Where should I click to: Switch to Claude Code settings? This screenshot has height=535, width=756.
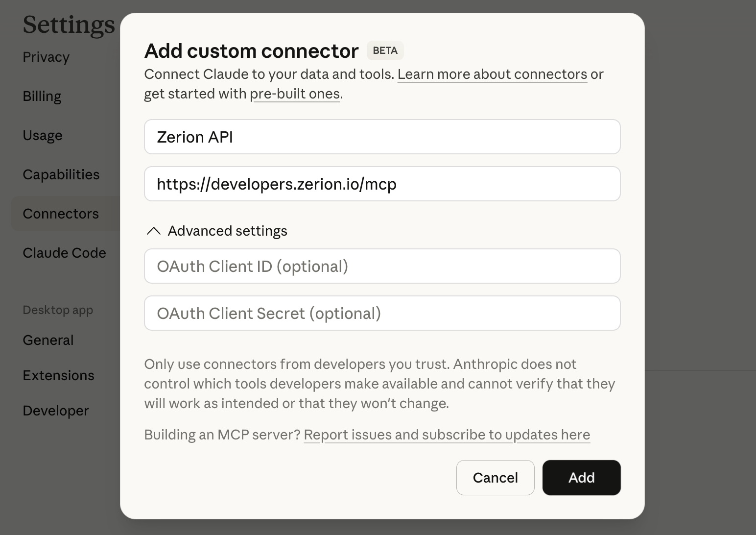click(64, 253)
